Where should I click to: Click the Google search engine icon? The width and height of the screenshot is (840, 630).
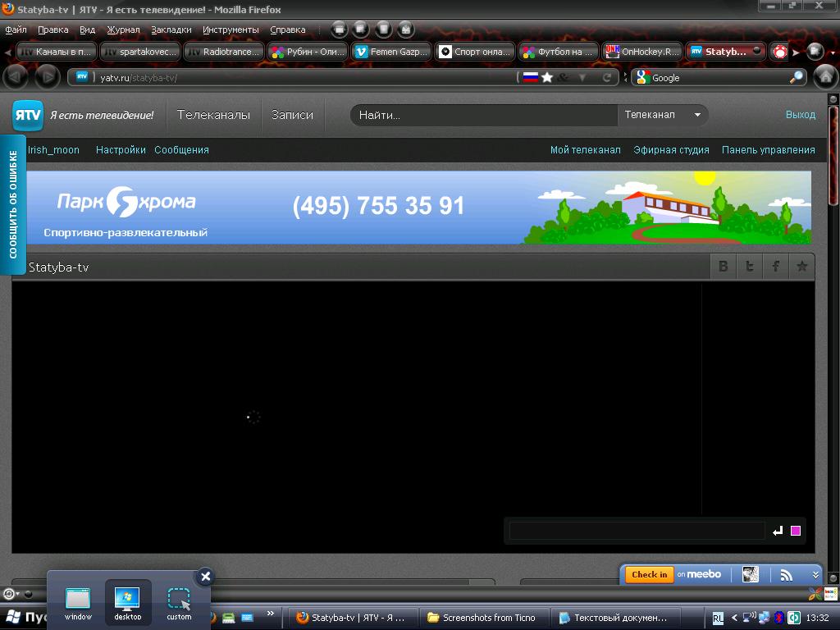(x=642, y=77)
